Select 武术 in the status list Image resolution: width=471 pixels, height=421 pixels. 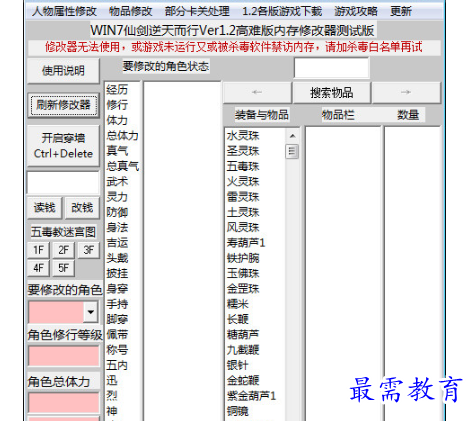tap(117, 182)
